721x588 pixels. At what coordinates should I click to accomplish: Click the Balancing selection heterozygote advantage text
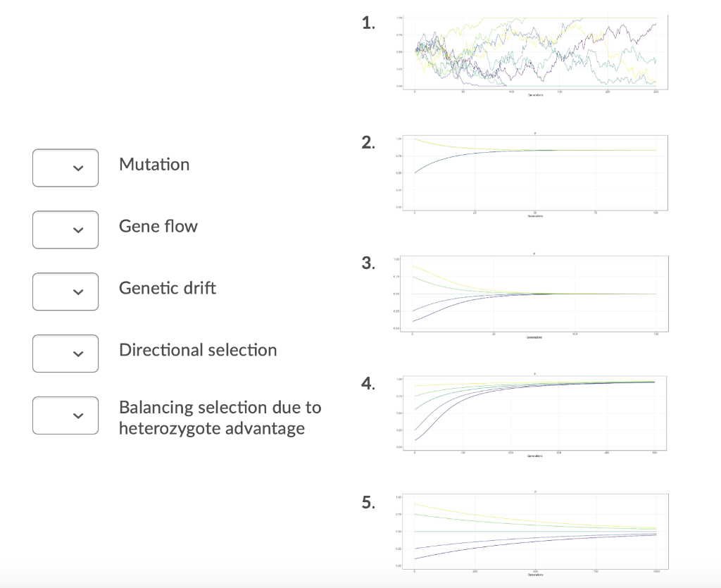220,418
